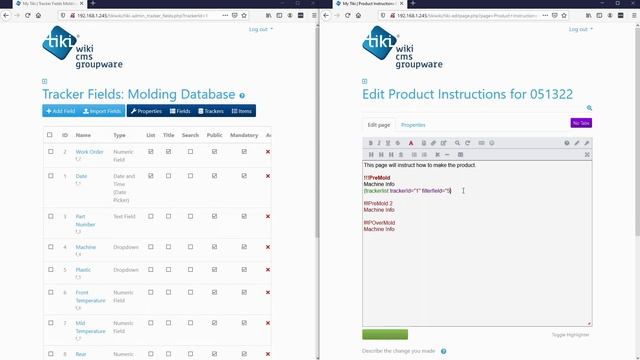Delete the Plastic field via red X
Viewport: 640px width, 360px height.
tap(268, 270)
